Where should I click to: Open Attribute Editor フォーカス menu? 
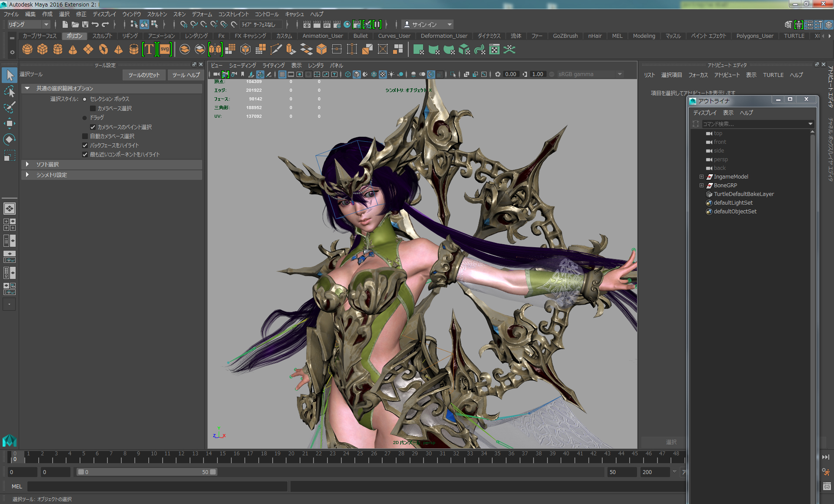coord(698,75)
